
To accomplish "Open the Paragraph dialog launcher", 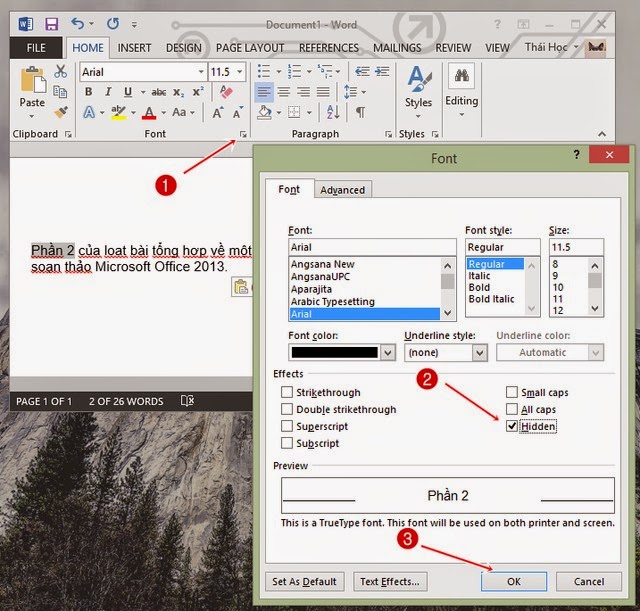I will [388, 134].
